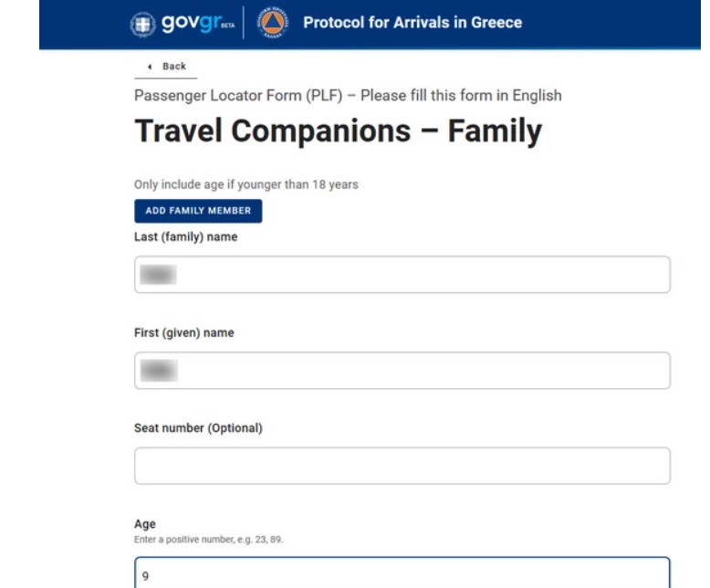Click the small left arrow beside Back
Screen dimensions: 710x588
[150, 67]
